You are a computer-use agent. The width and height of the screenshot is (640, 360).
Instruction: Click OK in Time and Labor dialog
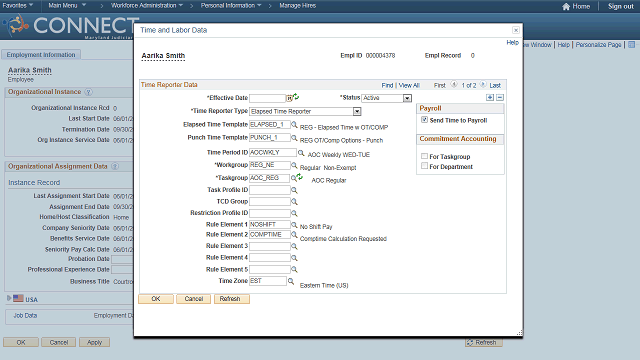tap(156, 299)
